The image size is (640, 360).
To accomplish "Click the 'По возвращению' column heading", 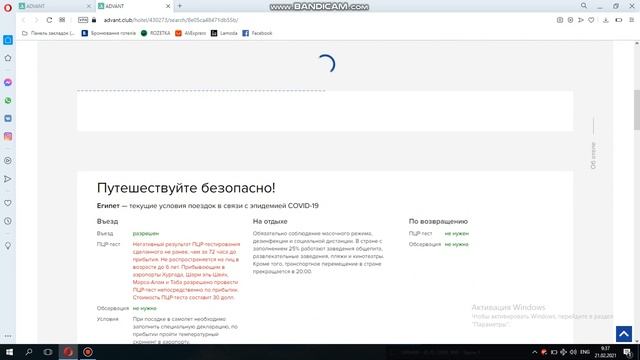I will click(438, 221).
